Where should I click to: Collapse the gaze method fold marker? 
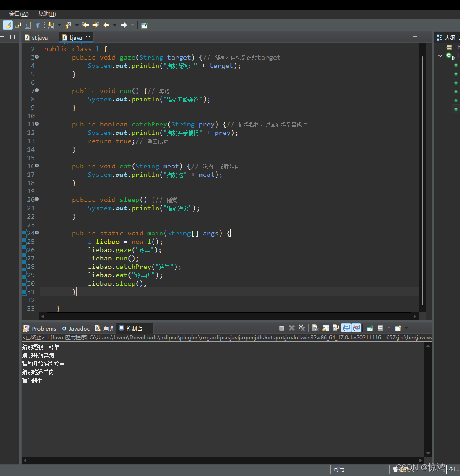pos(37,57)
